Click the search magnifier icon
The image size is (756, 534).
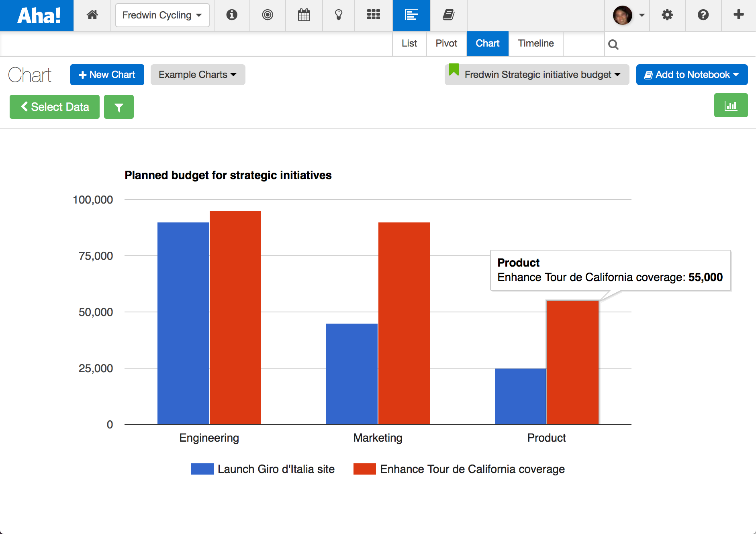point(613,44)
